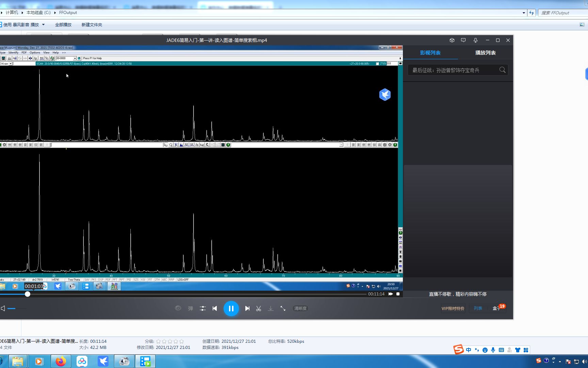Open the feedback message icon in title bar
588x368 pixels.
tap(463, 40)
